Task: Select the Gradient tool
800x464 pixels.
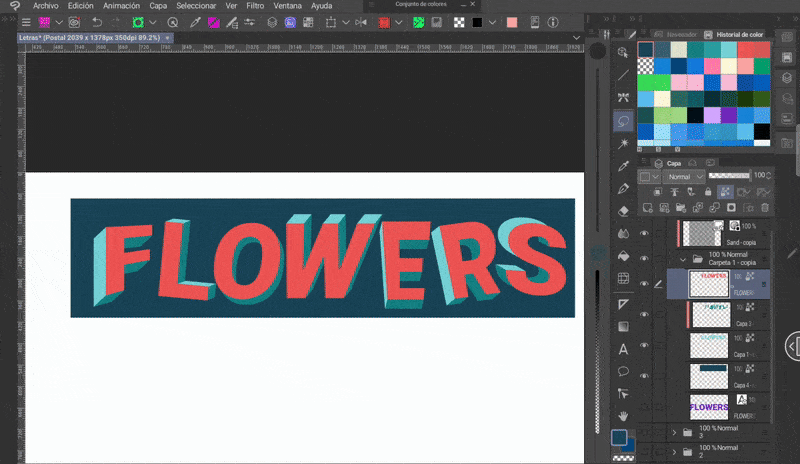Action: (623, 327)
